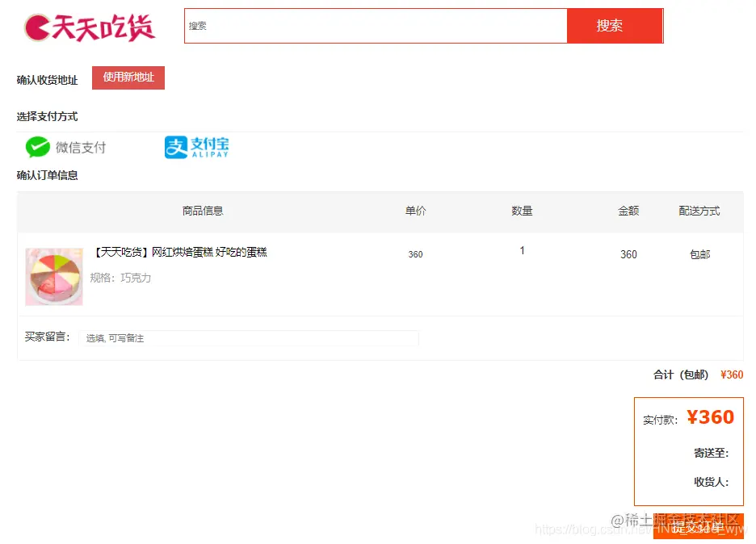Click the quantity value 1
756x544 pixels.
click(522, 250)
